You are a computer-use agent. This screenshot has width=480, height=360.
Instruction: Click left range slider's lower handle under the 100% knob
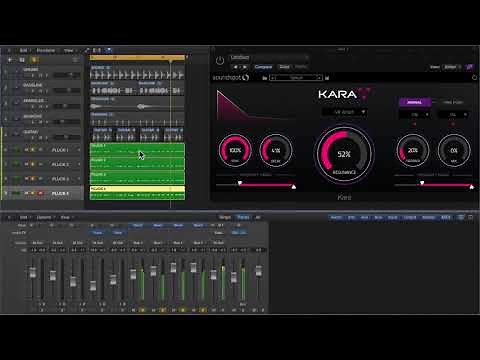click(240, 183)
